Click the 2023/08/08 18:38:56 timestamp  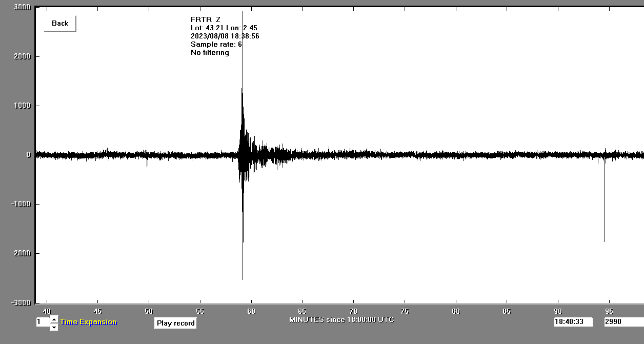(225, 36)
